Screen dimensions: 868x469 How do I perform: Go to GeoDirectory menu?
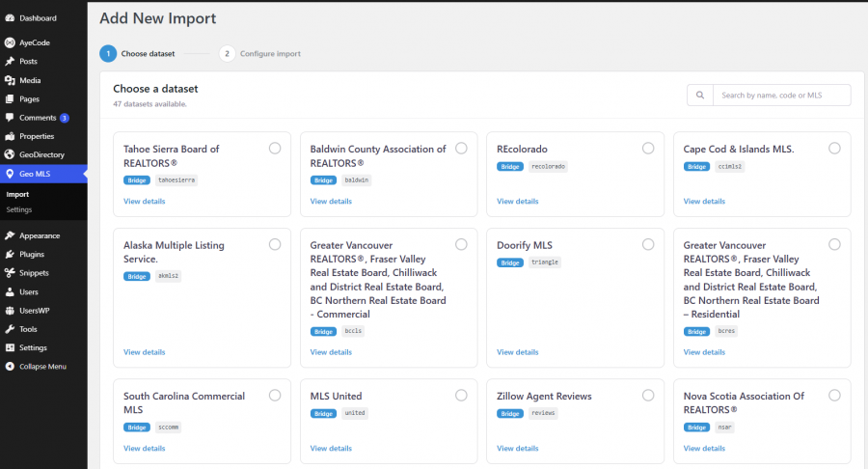pos(43,155)
